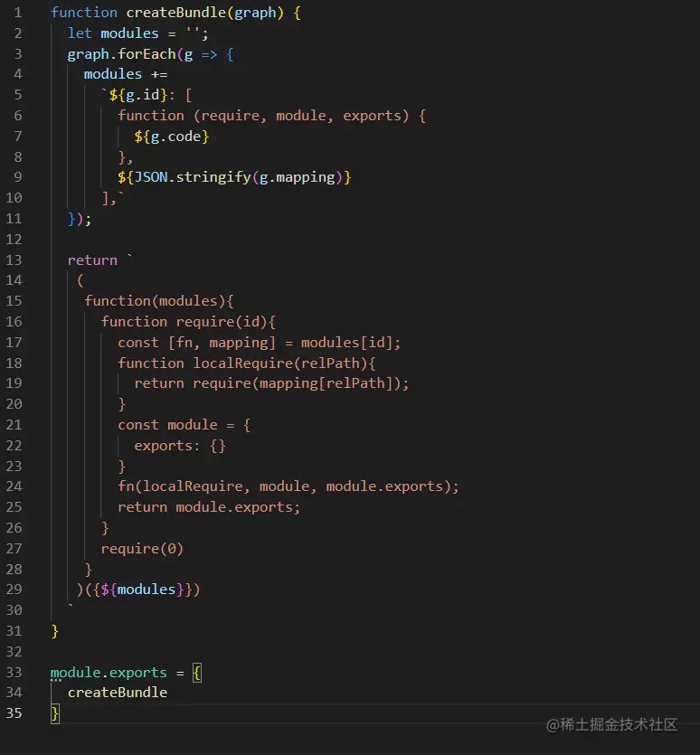Click 'let modules' declaration on line 2

[x=113, y=33]
